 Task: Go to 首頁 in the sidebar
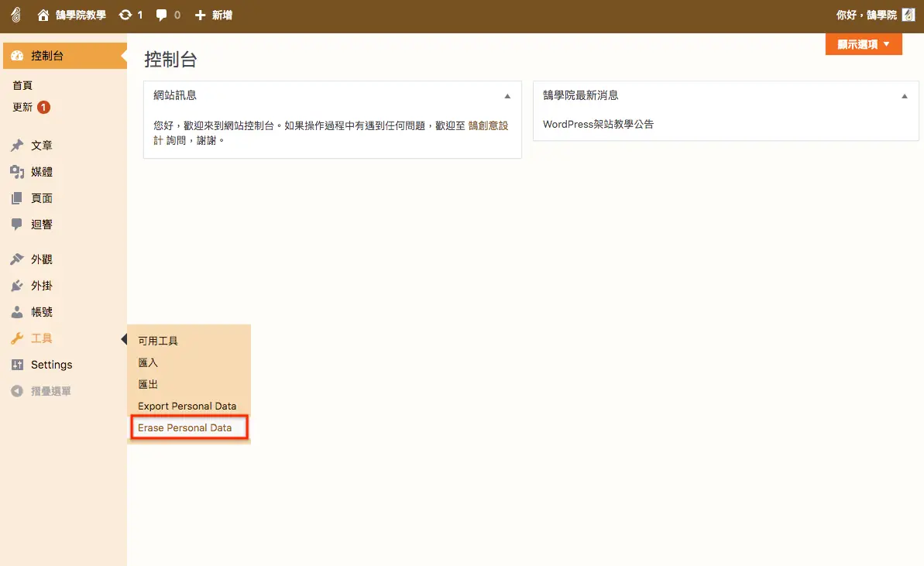click(x=22, y=86)
